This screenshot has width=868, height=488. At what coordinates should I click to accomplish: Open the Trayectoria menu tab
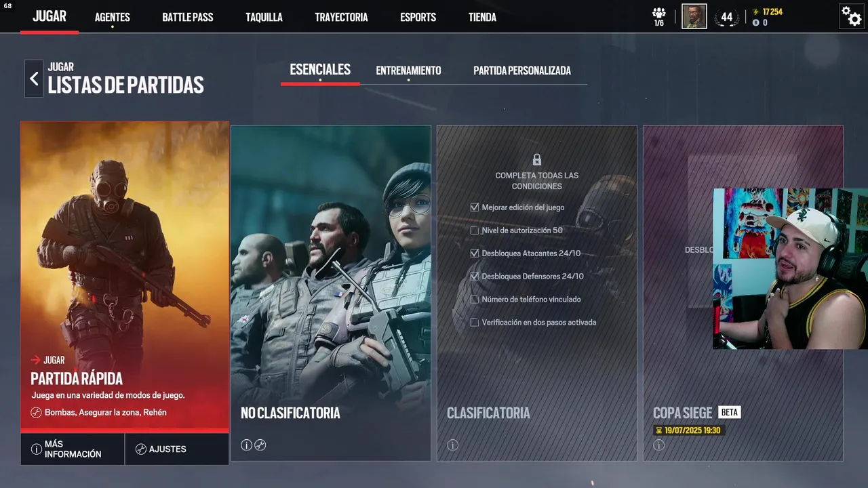341,18
